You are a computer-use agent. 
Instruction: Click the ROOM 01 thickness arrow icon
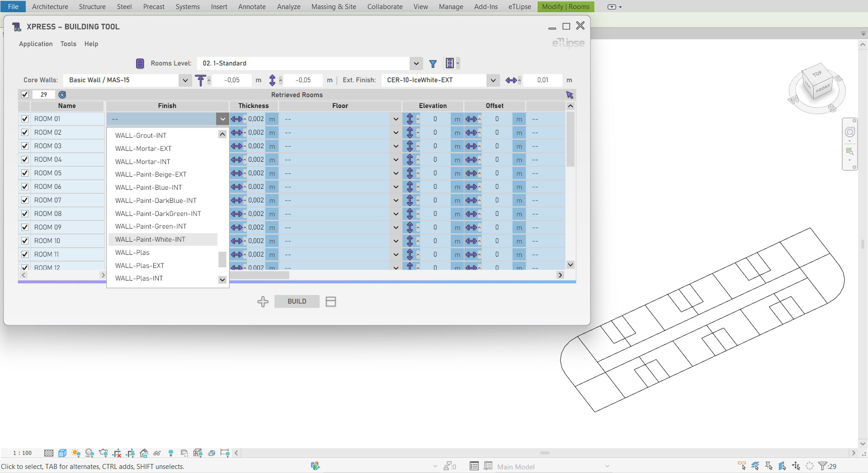[x=236, y=119]
